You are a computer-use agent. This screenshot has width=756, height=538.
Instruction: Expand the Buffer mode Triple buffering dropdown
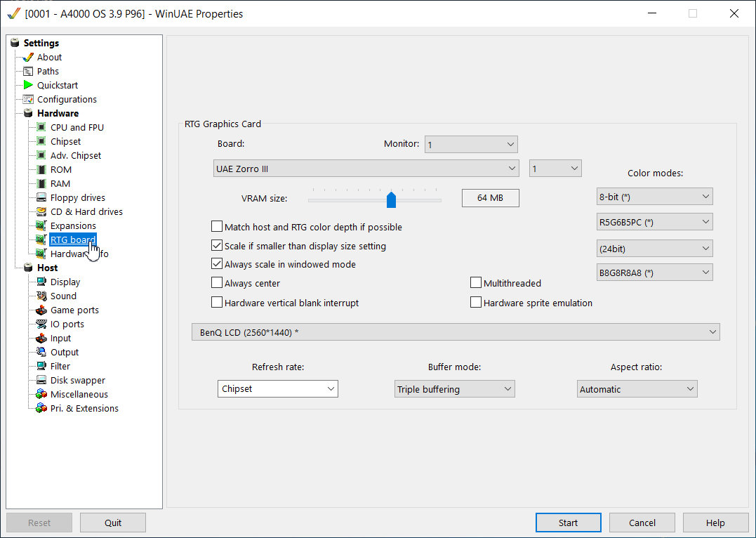[x=455, y=389]
